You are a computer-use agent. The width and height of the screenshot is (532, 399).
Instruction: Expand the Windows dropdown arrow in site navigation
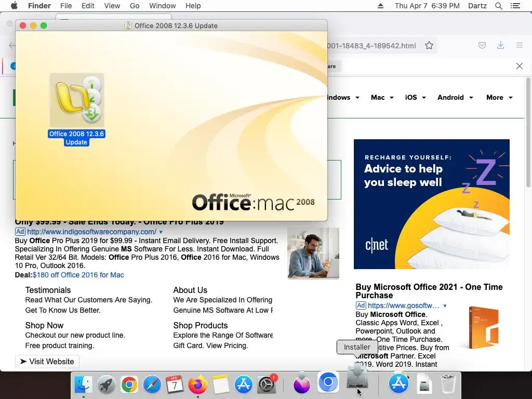coord(357,98)
